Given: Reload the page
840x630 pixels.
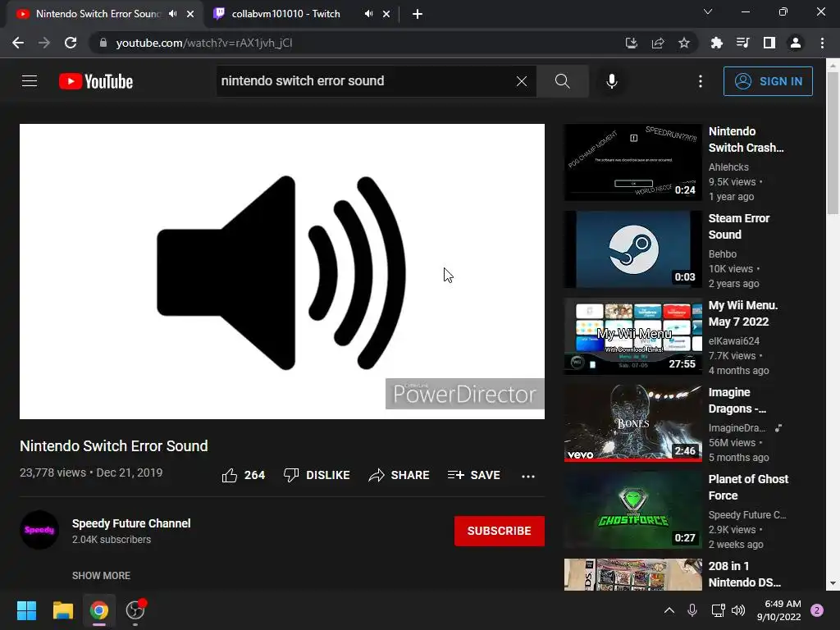Looking at the screenshot, I should click(x=71, y=43).
